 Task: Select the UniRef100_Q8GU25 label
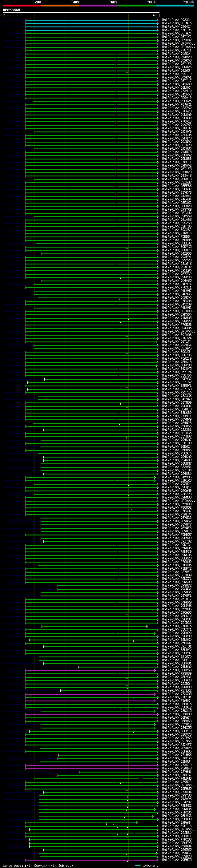coord(177,67)
